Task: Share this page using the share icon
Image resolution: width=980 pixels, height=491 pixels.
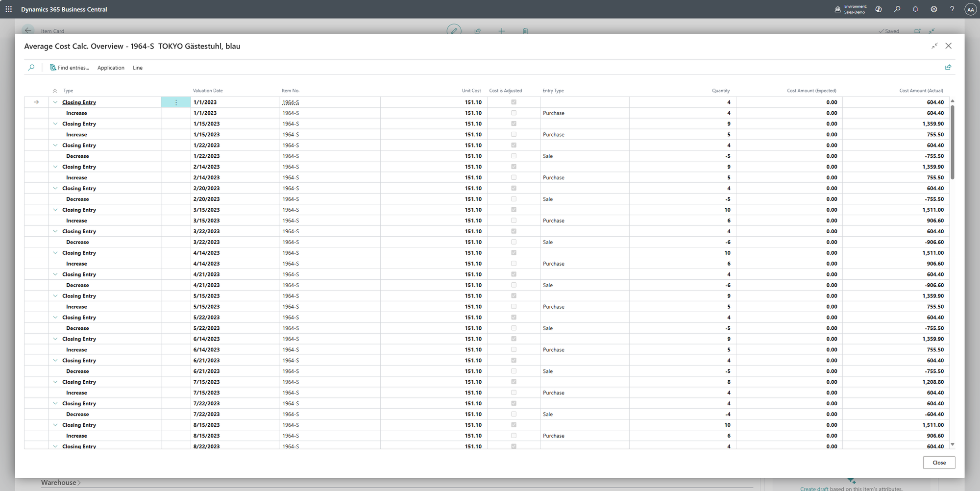Action: pyautogui.click(x=948, y=68)
